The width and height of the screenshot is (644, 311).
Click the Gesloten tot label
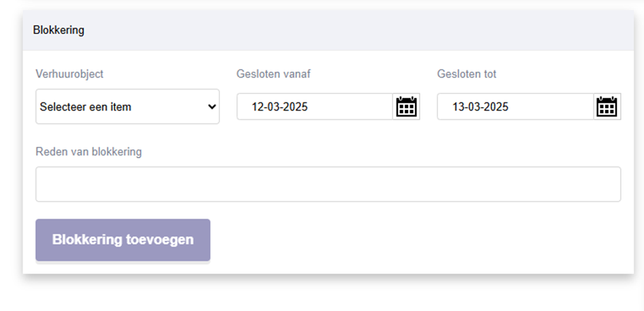click(x=467, y=74)
